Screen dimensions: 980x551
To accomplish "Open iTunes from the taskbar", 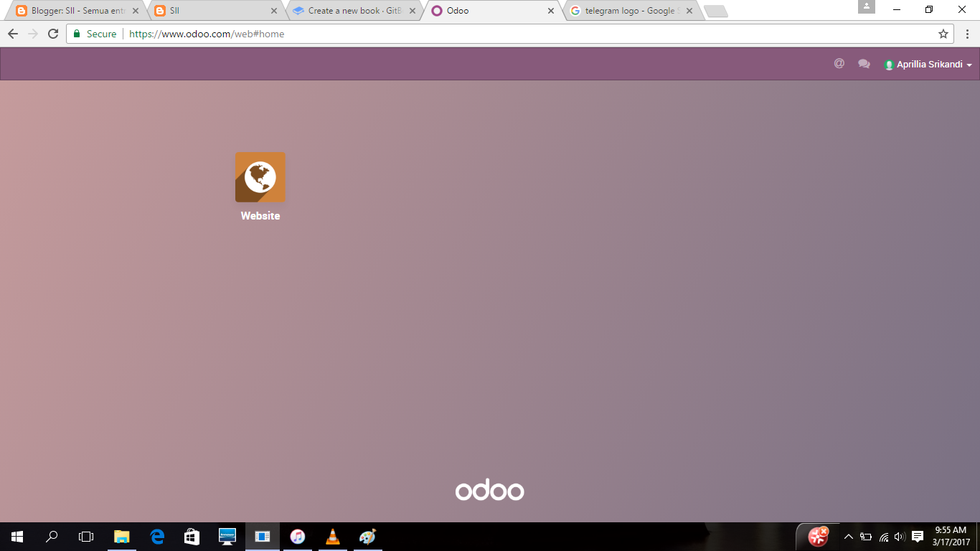I will (x=298, y=536).
